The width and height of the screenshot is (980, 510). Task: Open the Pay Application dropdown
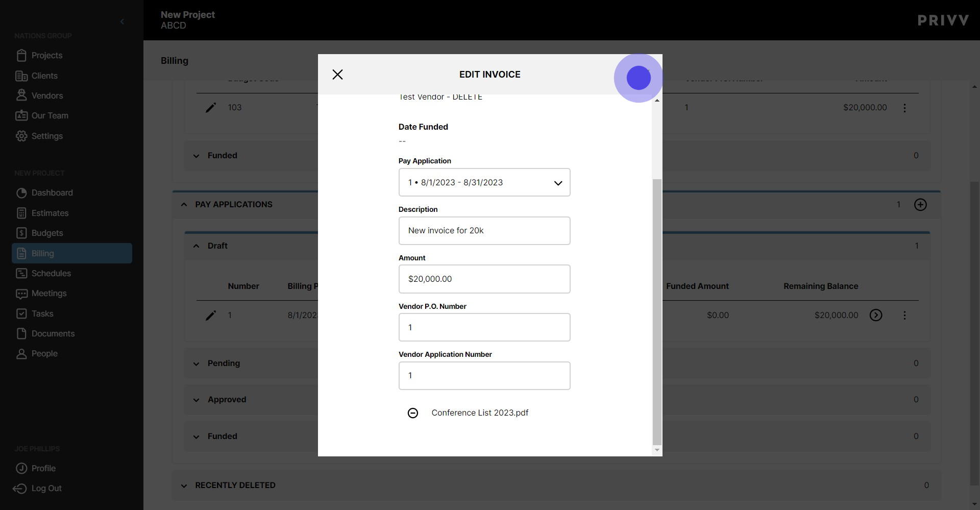tap(484, 182)
